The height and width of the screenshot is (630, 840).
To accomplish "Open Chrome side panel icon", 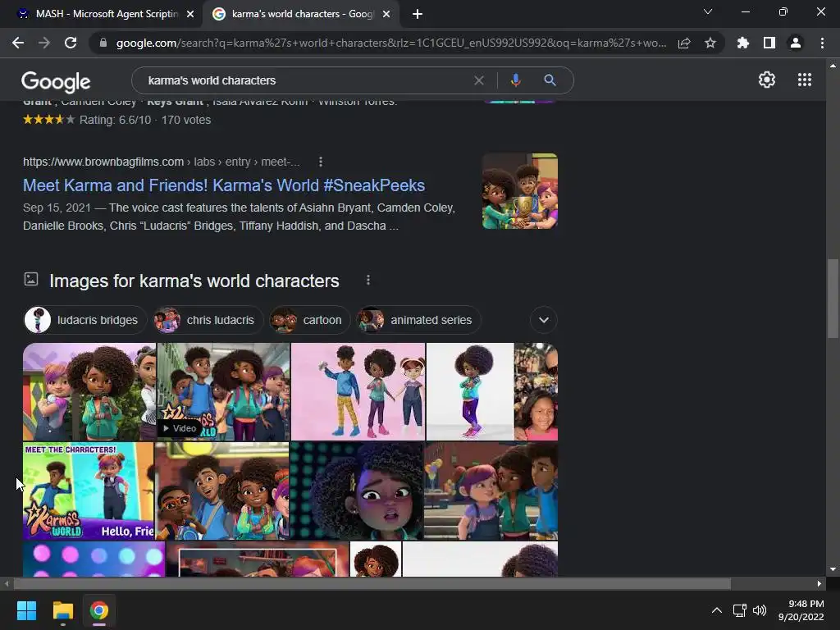I will (x=769, y=43).
